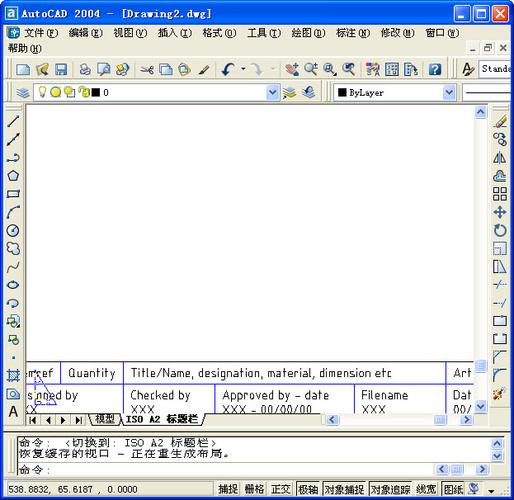Select the Spline draw tool

tap(13, 267)
